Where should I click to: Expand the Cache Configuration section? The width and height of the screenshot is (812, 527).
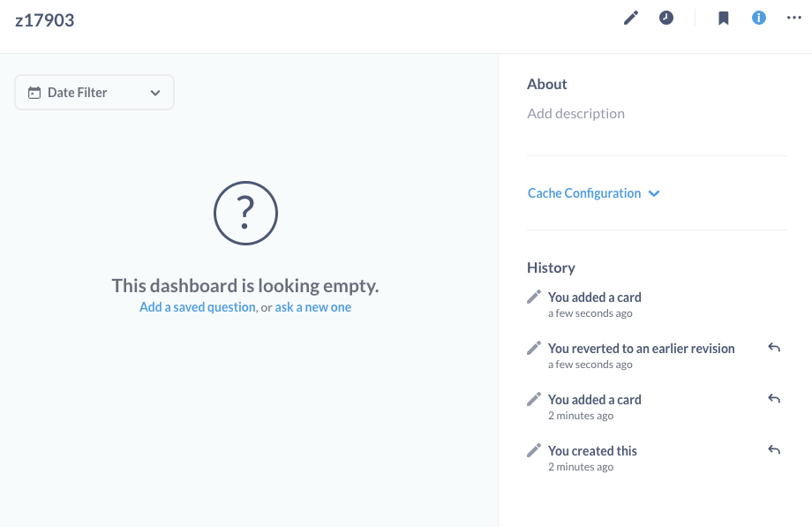coord(583,192)
